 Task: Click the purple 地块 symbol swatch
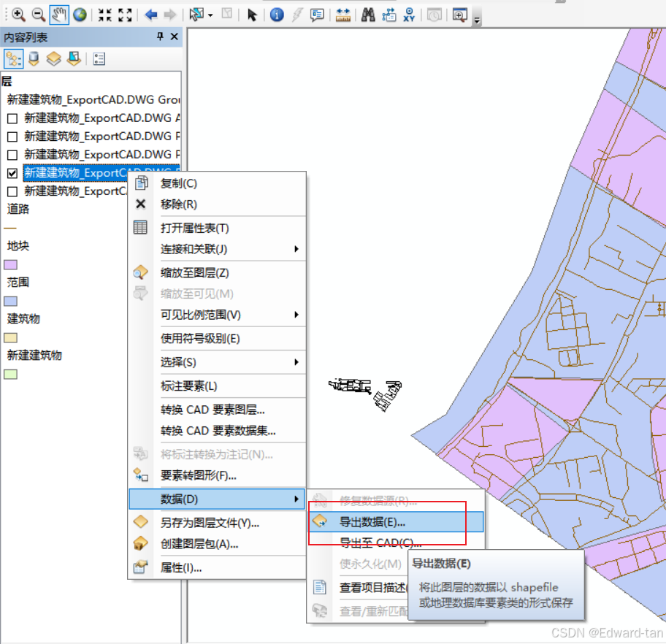click(11, 264)
